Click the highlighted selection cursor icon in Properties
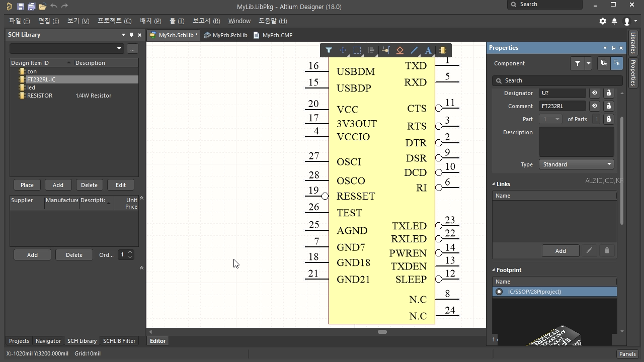Viewport: 644px width, 362px height. coord(616,63)
